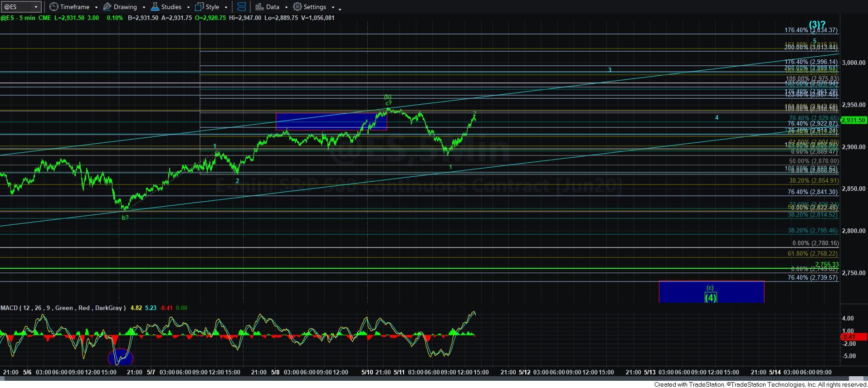Open the toolbar overflow arrow
The height and width of the screenshot is (388, 868).
point(340,9)
